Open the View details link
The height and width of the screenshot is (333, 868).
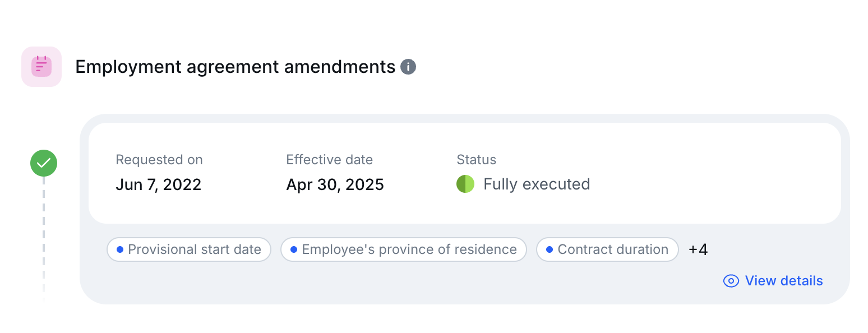(773, 281)
